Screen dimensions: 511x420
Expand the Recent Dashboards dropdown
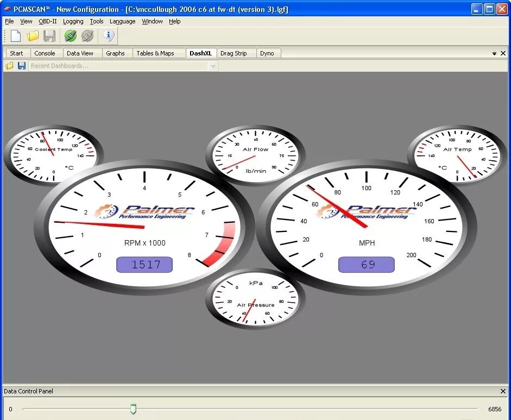coord(213,66)
